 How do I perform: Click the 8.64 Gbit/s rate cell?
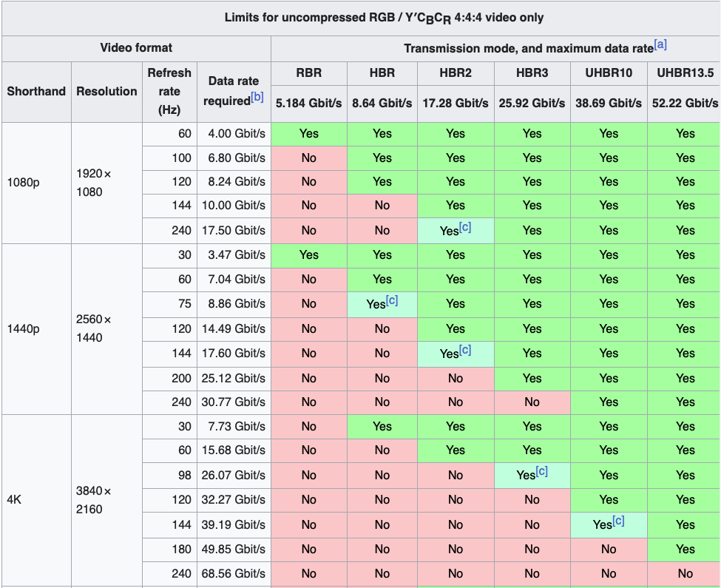[x=382, y=104]
